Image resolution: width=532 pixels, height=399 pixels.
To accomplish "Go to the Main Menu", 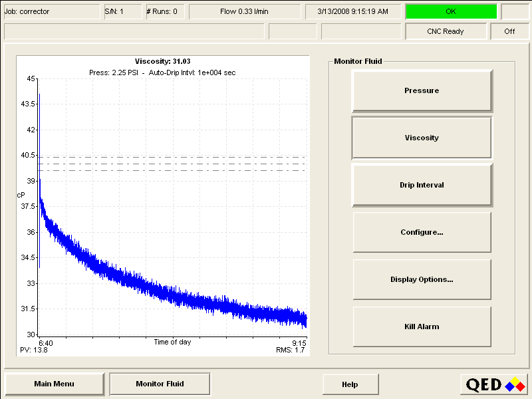I will [55, 384].
